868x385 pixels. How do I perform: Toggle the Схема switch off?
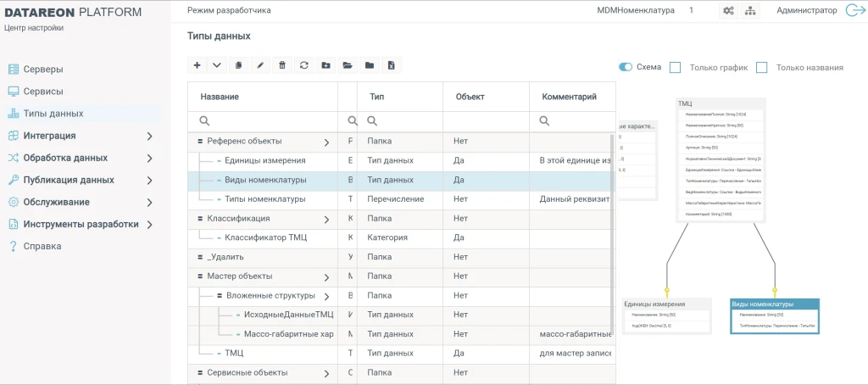pyautogui.click(x=626, y=67)
